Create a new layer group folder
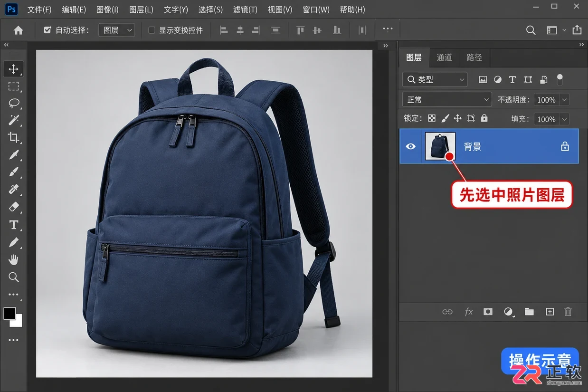Screen dimensions: 588x392 click(x=529, y=312)
